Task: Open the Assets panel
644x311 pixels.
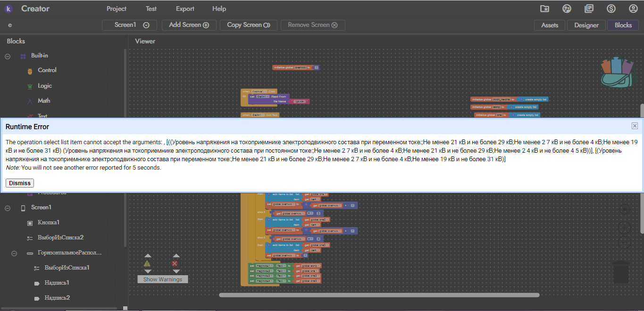Action: (x=550, y=25)
